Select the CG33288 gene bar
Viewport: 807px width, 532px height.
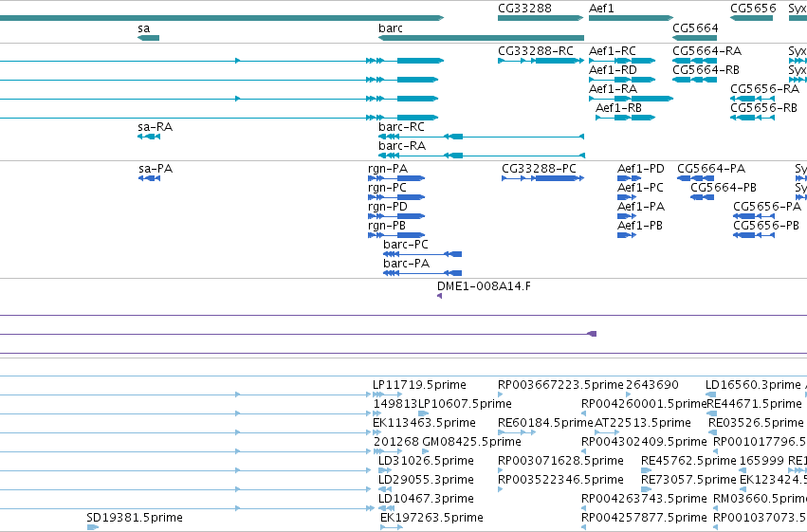[x=541, y=18]
